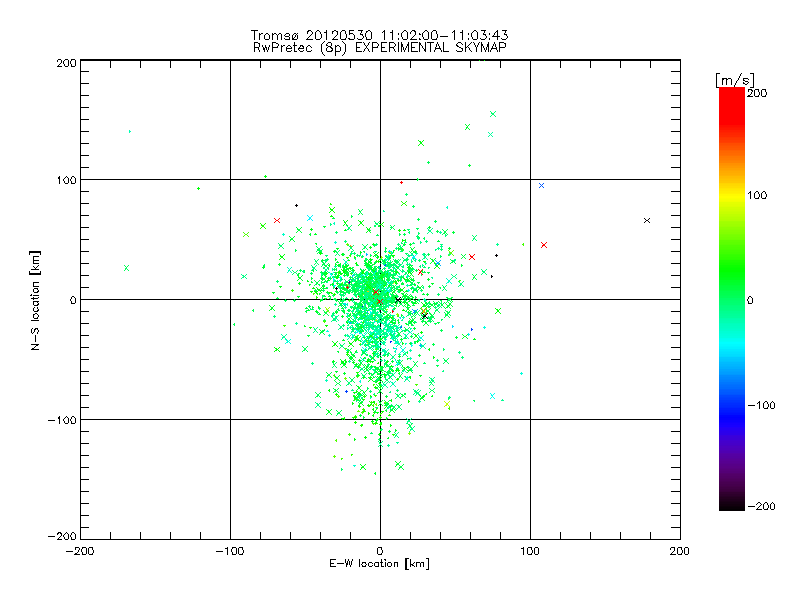Pick the yellow band of the colorbar

732,195
